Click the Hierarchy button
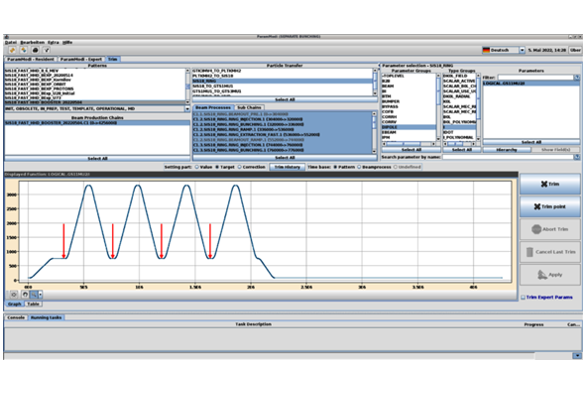The image size is (585, 394). pos(507,150)
